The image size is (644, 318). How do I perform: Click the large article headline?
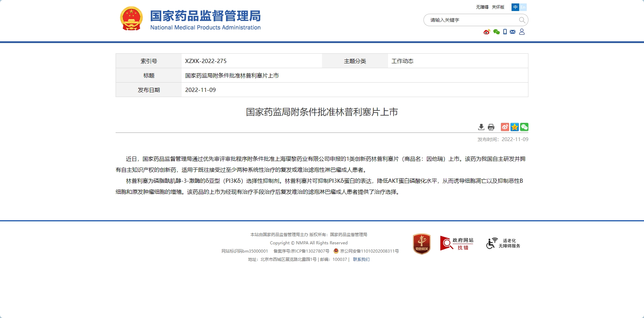(x=322, y=112)
